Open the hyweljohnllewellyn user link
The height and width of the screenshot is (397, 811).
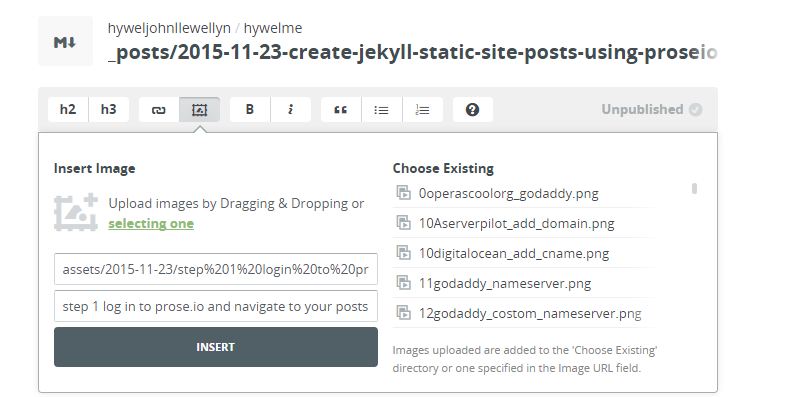169,28
